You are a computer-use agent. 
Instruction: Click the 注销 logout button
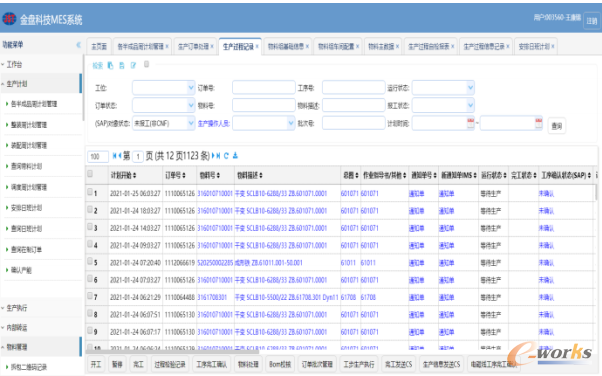[x=592, y=21]
